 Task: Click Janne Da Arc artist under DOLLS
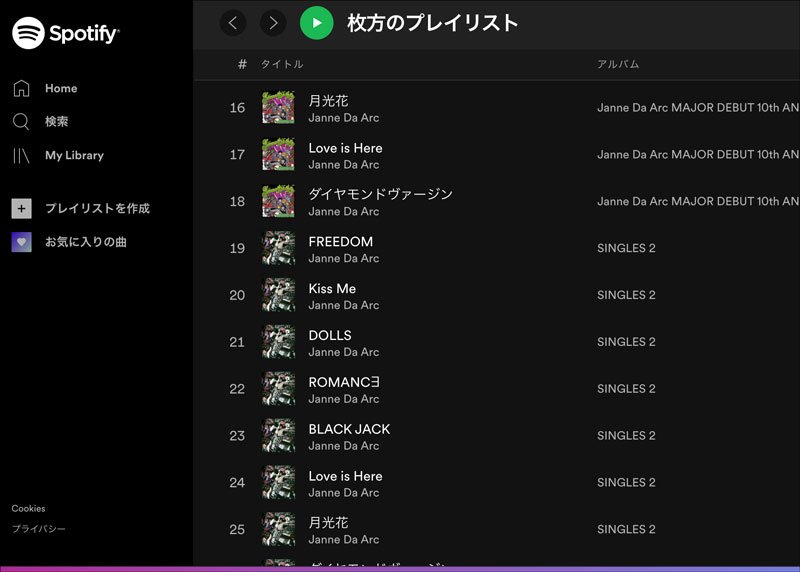click(343, 352)
